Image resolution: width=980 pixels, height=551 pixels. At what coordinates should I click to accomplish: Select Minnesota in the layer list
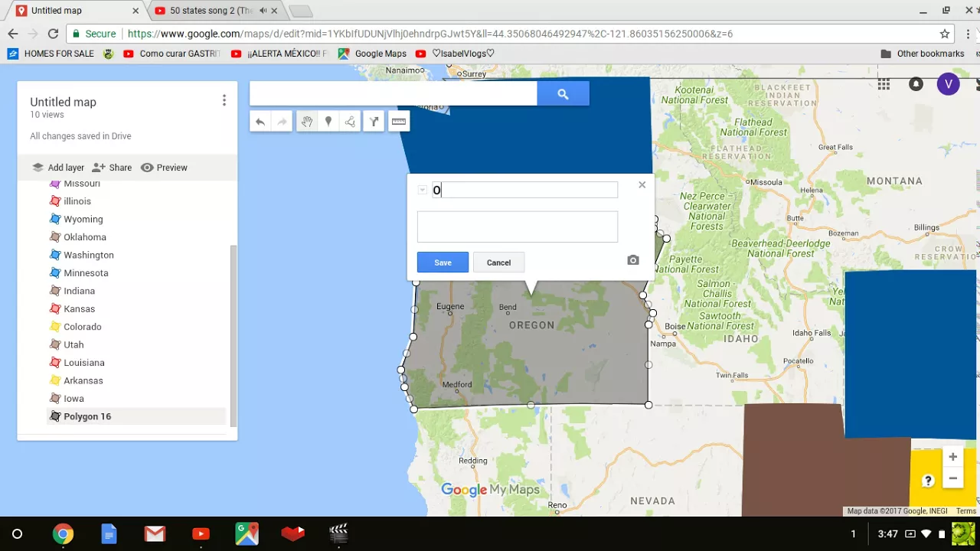(86, 273)
